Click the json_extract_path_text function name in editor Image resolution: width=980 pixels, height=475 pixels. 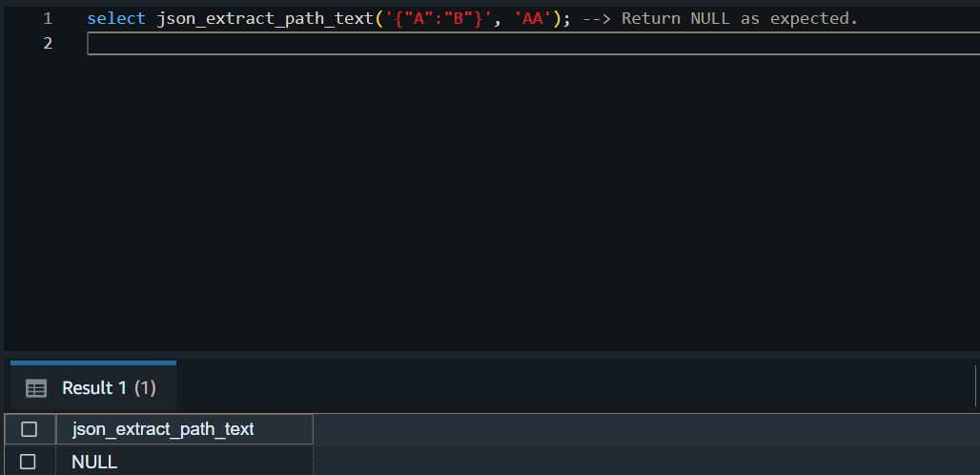click(265, 19)
